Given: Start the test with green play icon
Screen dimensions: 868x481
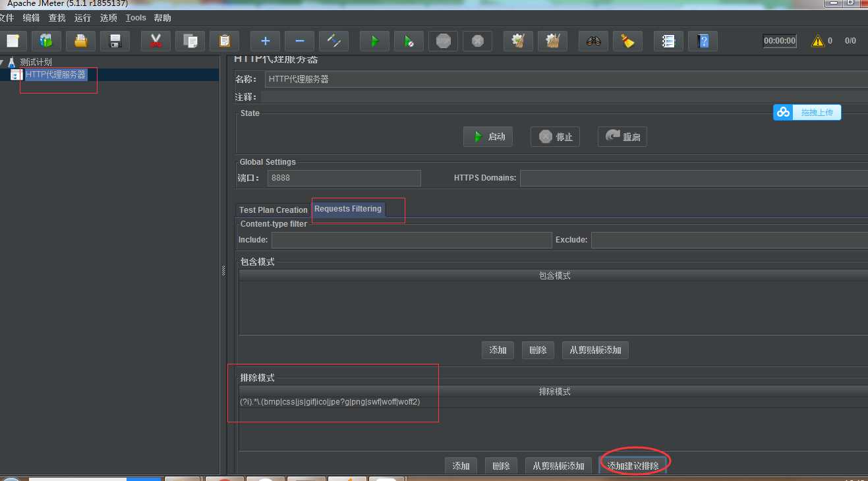Looking at the screenshot, I should [x=374, y=41].
